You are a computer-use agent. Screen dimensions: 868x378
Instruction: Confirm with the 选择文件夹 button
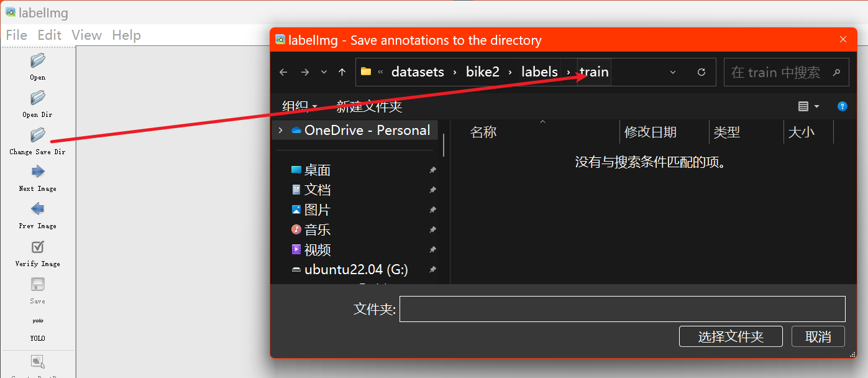click(731, 336)
